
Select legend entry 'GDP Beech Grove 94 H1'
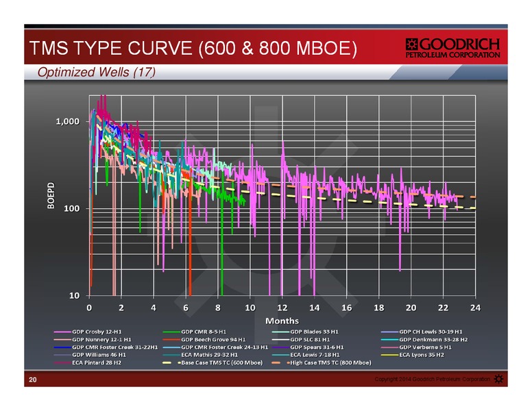tap(204, 340)
